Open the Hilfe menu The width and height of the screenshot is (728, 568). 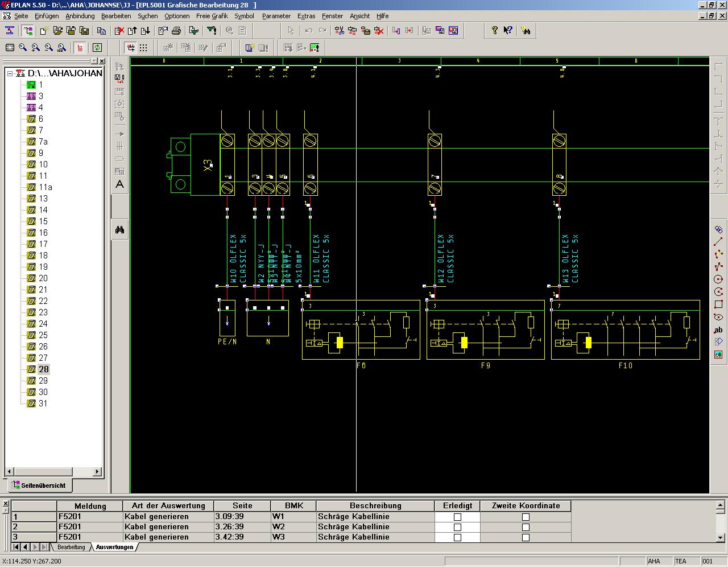point(383,16)
